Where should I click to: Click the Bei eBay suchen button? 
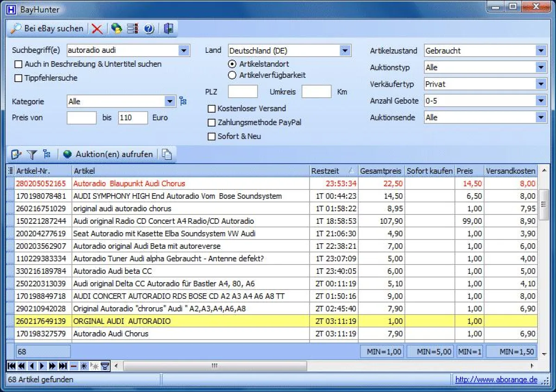pyautogui.click(x=46, y=28)
